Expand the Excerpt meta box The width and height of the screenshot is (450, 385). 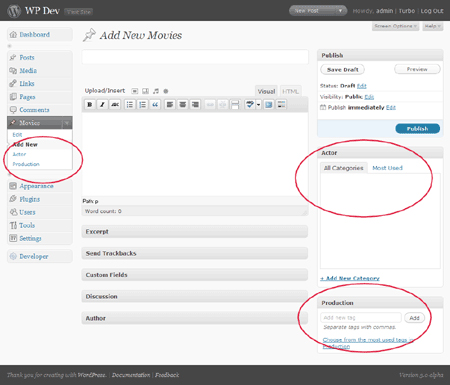(195, 231)
